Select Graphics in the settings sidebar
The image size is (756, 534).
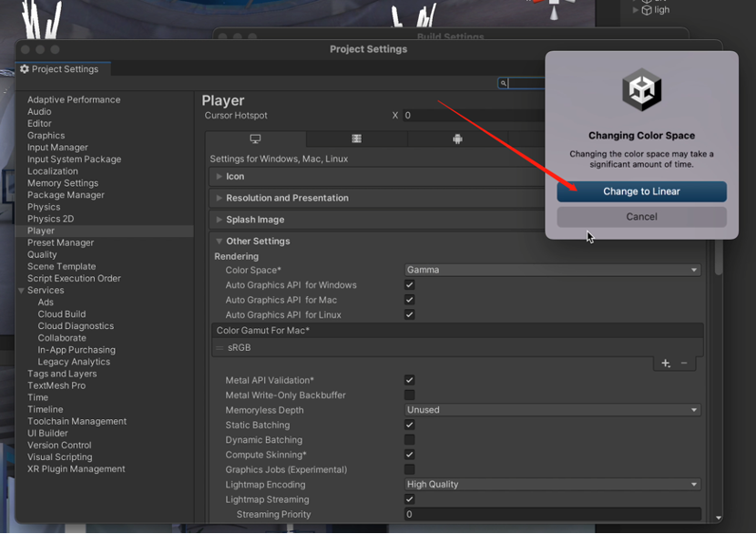(x=46, y=136)
